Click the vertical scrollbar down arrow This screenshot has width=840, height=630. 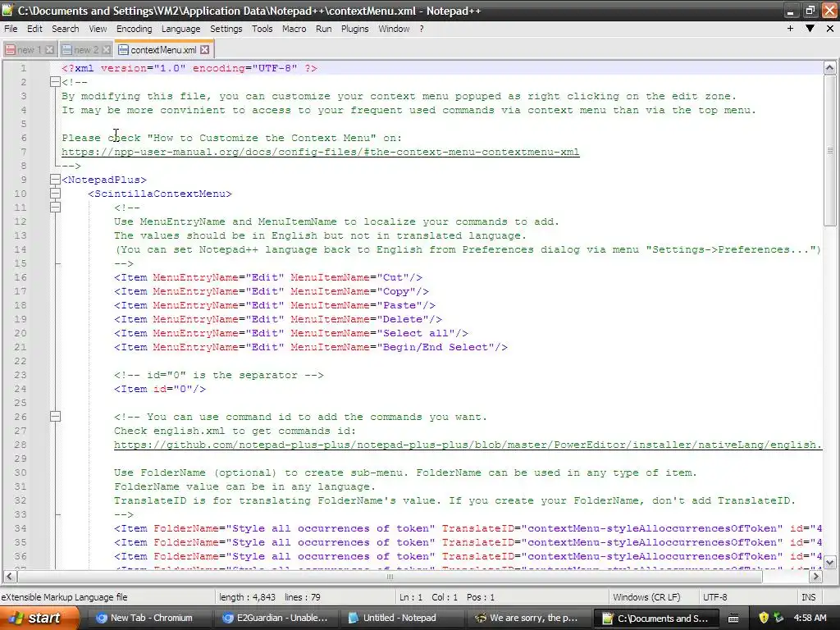click(x=829, y=562)
